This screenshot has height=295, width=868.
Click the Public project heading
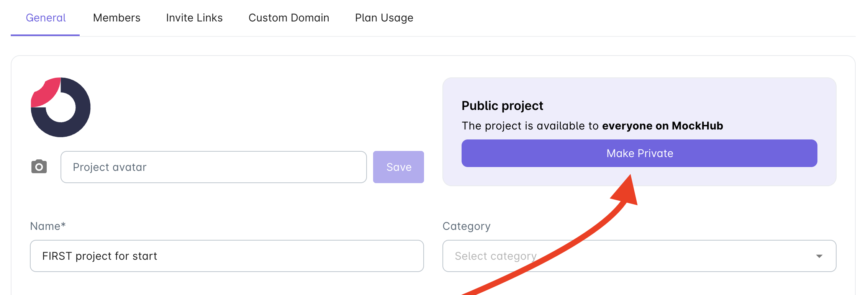tap(502, 105)
